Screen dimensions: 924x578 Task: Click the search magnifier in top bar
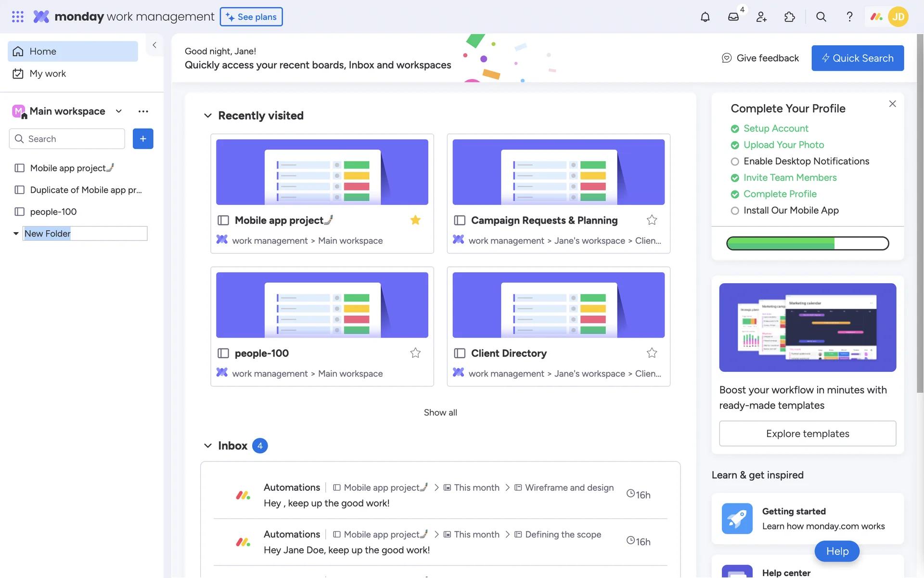pos(821,17)
